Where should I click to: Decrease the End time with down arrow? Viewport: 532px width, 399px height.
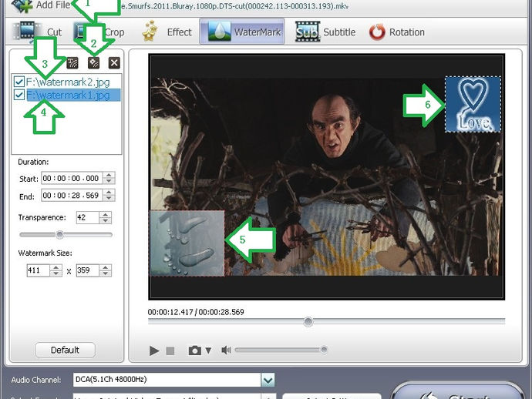[109, 198]
